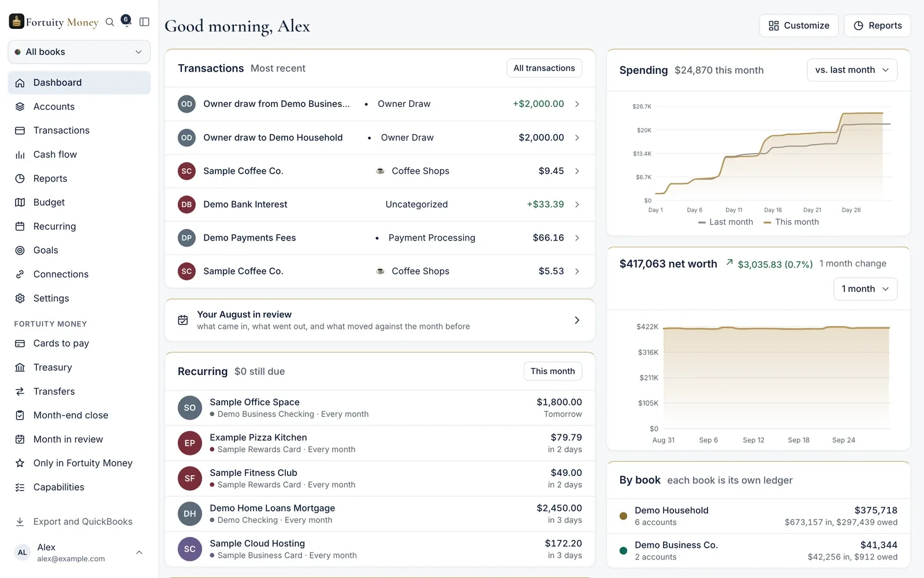The height and width of the screenshot is (578, 924).
Task: Open the vs. last month dropdown
Action: pos(852,70)
